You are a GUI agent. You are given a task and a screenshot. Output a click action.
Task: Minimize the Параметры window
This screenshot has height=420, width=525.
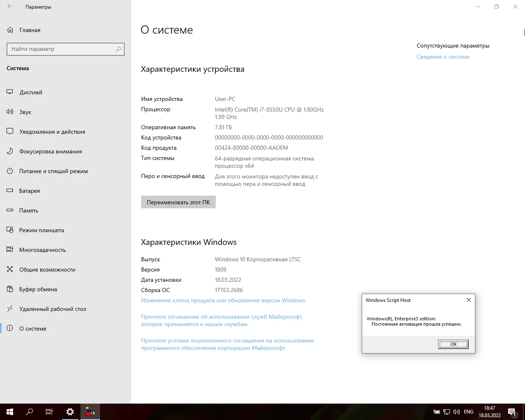478,7
